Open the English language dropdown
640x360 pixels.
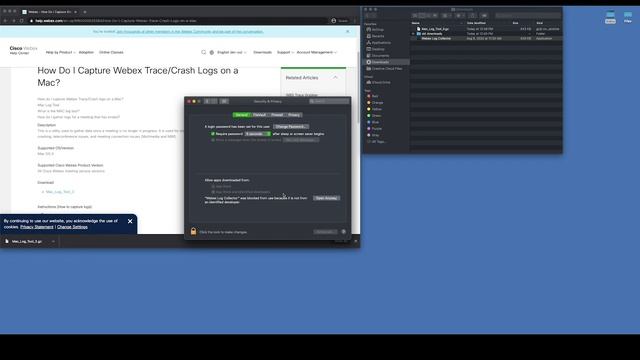231,52
